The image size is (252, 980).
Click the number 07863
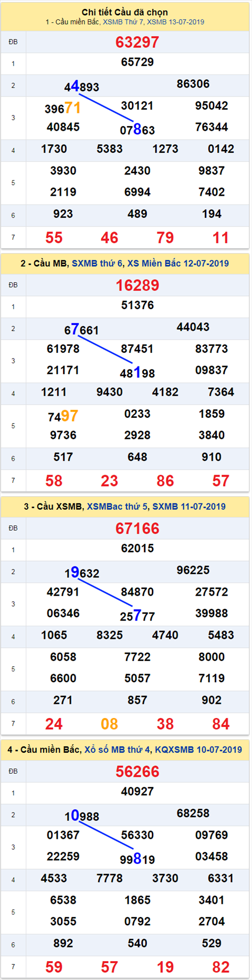(x=138, y=129)
